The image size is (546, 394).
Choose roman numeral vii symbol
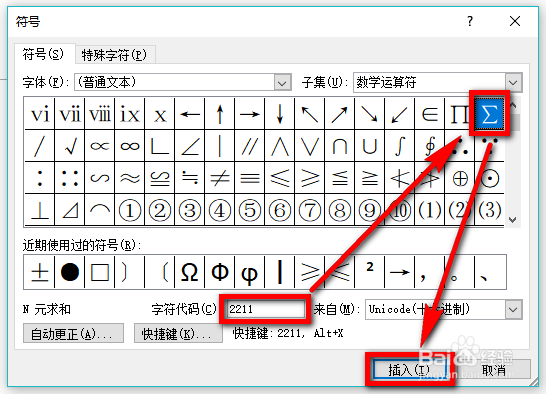[70, 114]
